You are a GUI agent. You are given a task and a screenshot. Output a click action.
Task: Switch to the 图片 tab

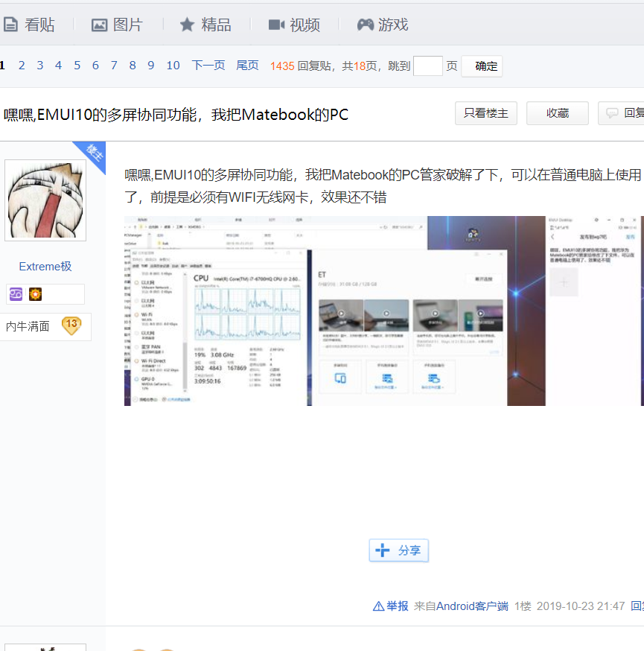(117, 25)
